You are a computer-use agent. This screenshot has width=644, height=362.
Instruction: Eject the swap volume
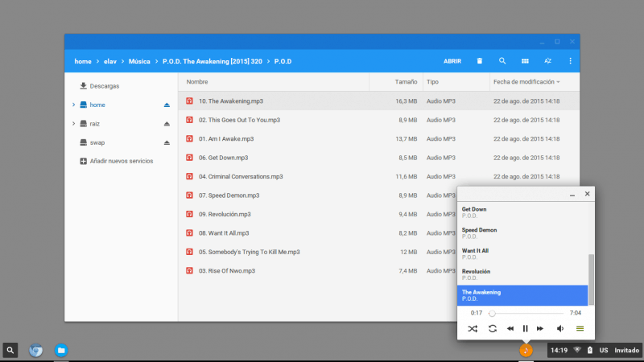167,142
